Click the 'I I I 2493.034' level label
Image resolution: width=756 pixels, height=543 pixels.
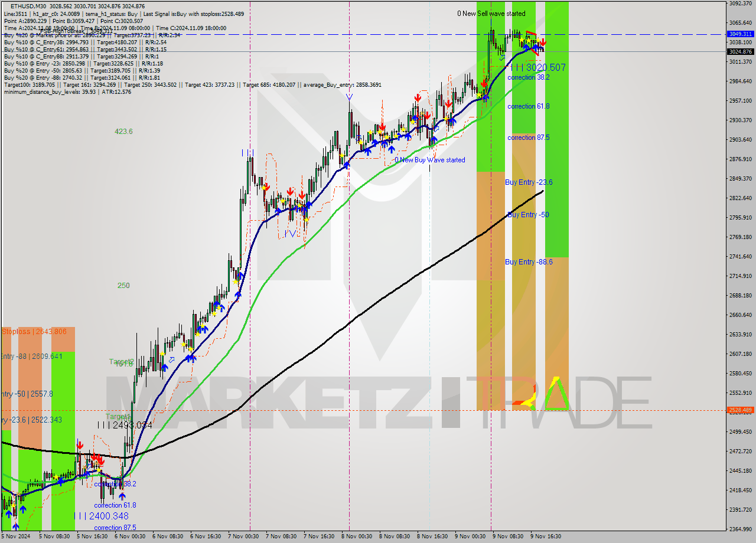tap(125, 425)
